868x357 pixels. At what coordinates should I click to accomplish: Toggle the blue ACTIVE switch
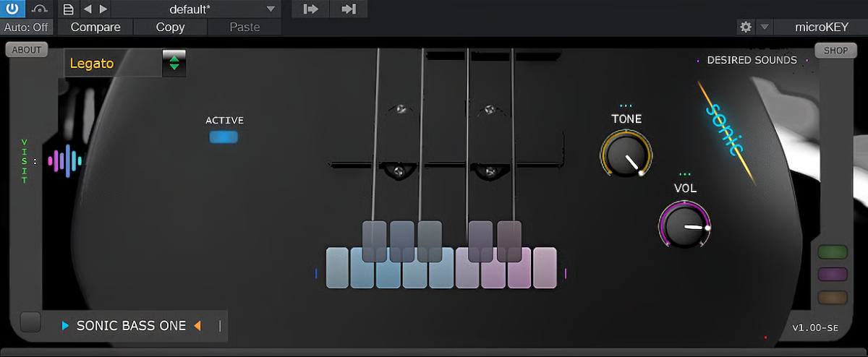click(x=224, y=137)
